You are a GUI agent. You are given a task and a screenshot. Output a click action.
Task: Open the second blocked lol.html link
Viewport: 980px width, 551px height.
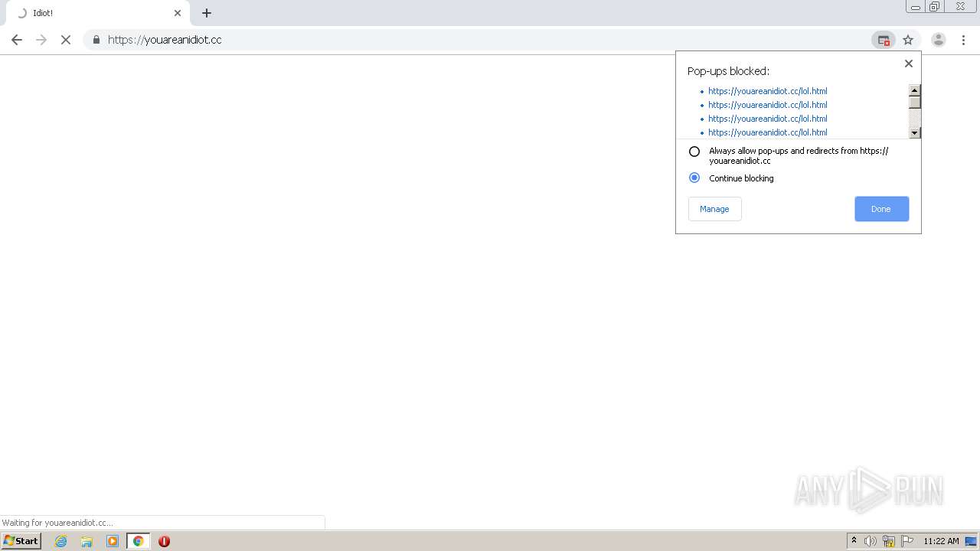tap(767, 105)
